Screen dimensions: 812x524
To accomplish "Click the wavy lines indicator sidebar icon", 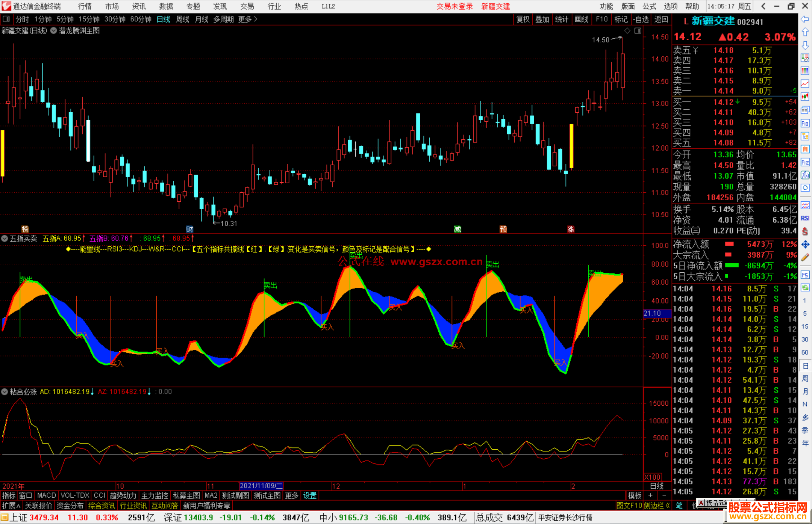I will 805,205.
